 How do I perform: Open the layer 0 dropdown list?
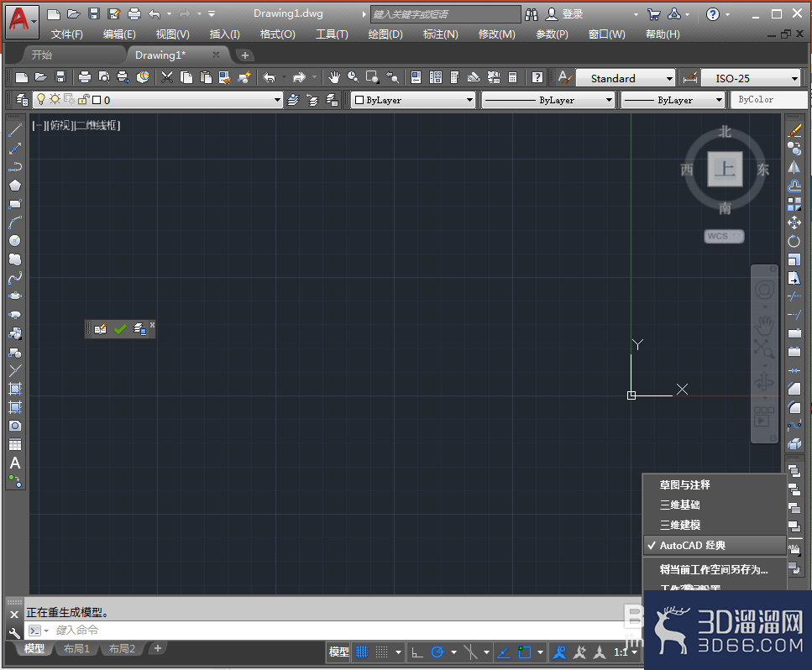(x=278, y=99)
